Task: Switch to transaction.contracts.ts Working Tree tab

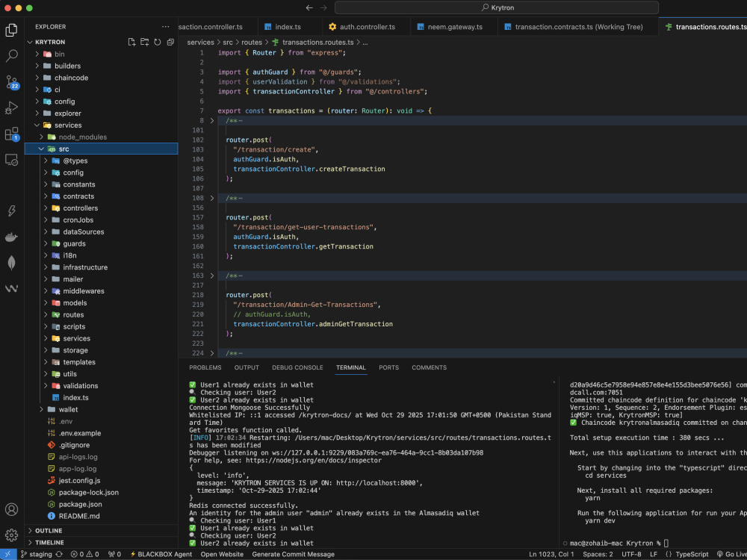Action: (x=578, y=27)
